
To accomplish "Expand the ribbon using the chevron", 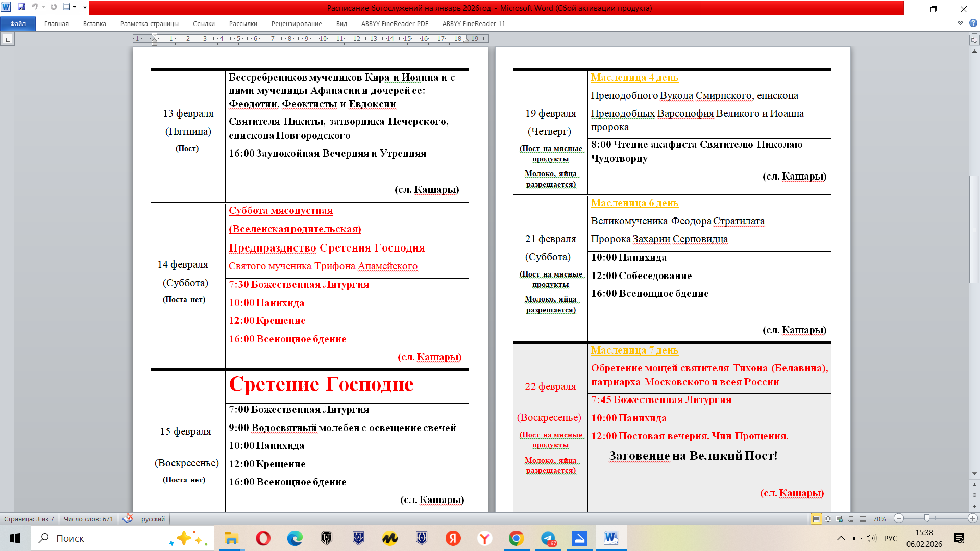I will pyautogui.click(x=960, y=23).
